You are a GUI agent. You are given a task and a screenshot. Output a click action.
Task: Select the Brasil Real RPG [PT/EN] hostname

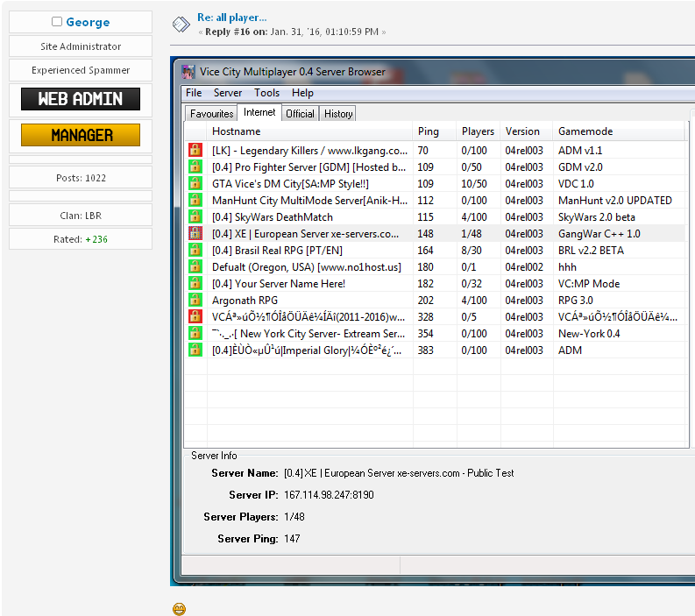click(x=277, y=251)
